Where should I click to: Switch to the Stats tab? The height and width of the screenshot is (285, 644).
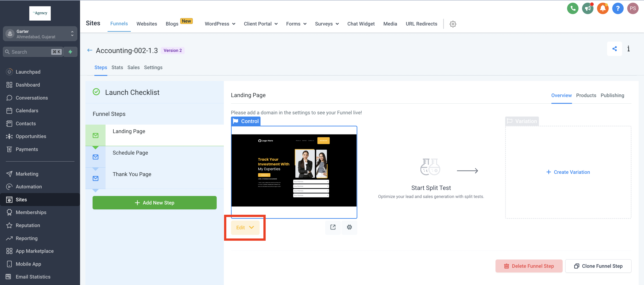pos(117,68)
